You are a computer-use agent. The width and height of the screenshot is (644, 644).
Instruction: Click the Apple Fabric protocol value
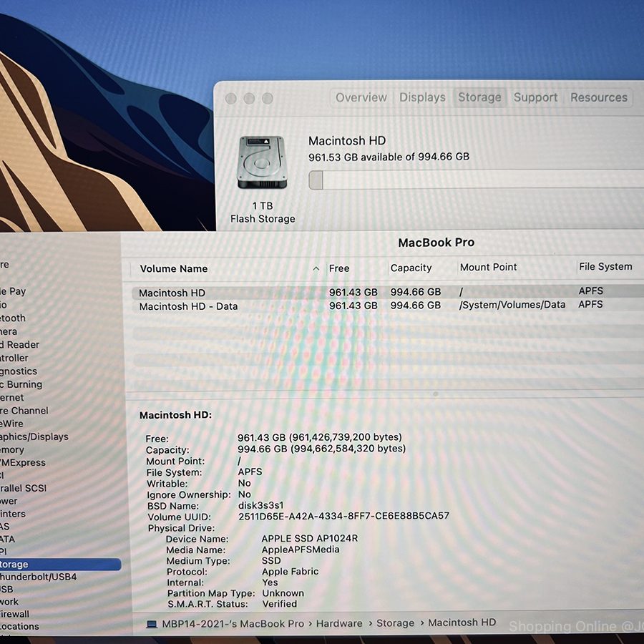click(290, 572)
